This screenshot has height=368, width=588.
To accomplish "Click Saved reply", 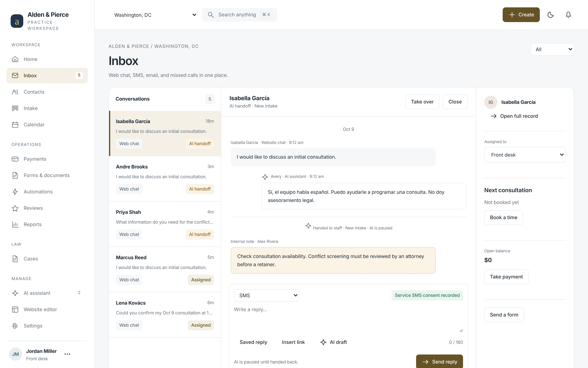I will [x=253, y=342].
